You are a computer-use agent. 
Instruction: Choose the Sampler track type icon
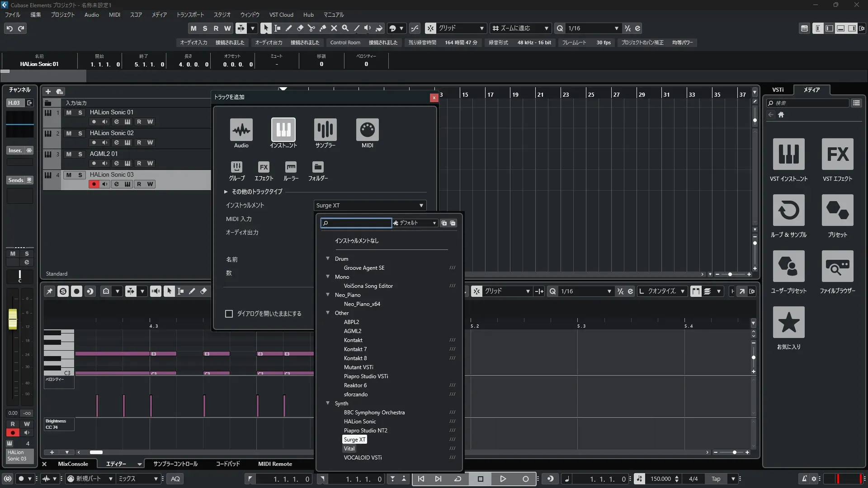click(325, 130)
